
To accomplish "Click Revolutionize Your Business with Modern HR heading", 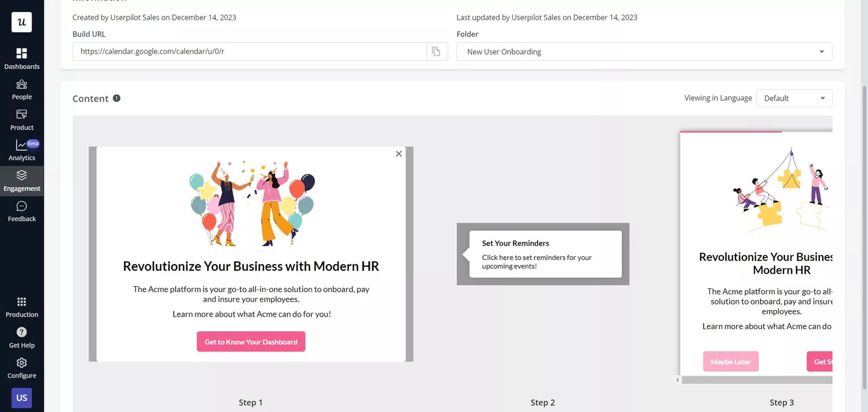I will pos(251,266).
